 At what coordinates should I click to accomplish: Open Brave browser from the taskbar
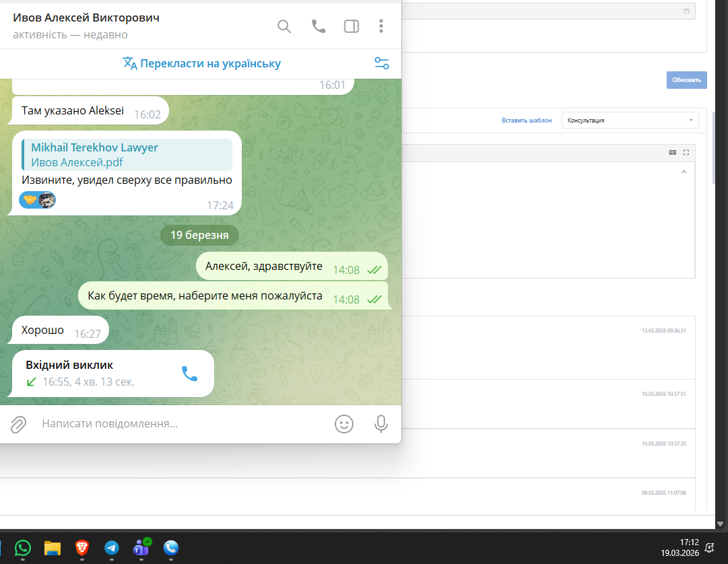[x=82, y=549]
